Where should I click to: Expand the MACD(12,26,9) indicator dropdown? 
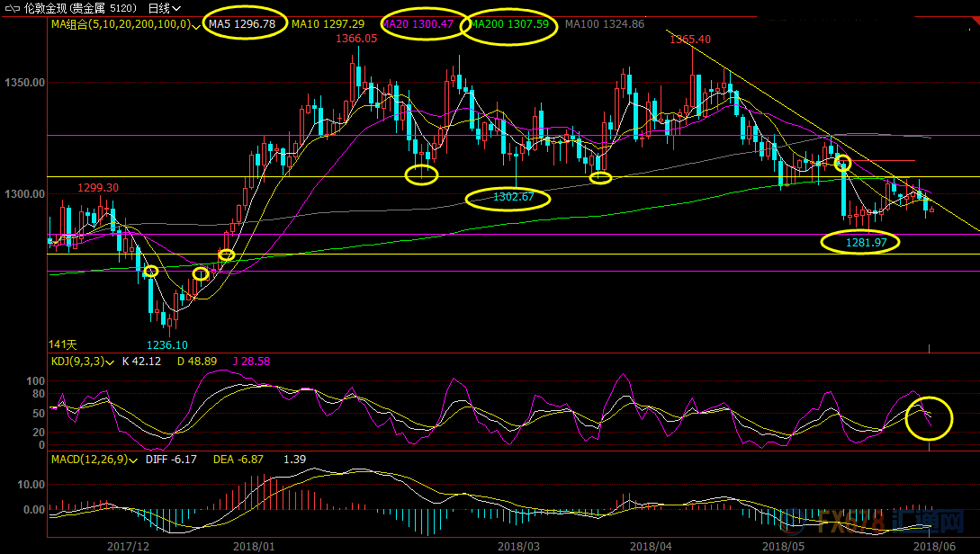[94, 460]
